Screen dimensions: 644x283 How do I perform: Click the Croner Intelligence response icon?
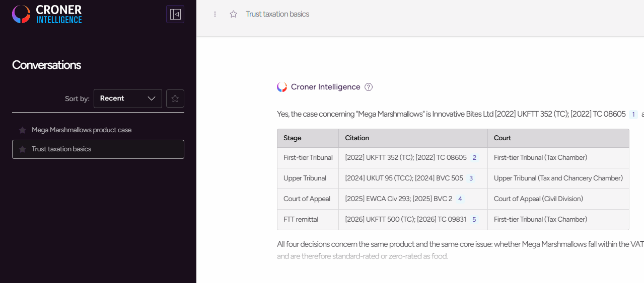coord(282,87)
